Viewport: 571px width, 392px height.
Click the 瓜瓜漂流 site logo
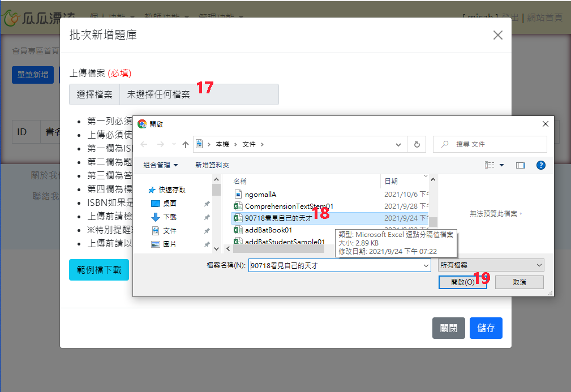pyautogui.click(x=38, y=18)
